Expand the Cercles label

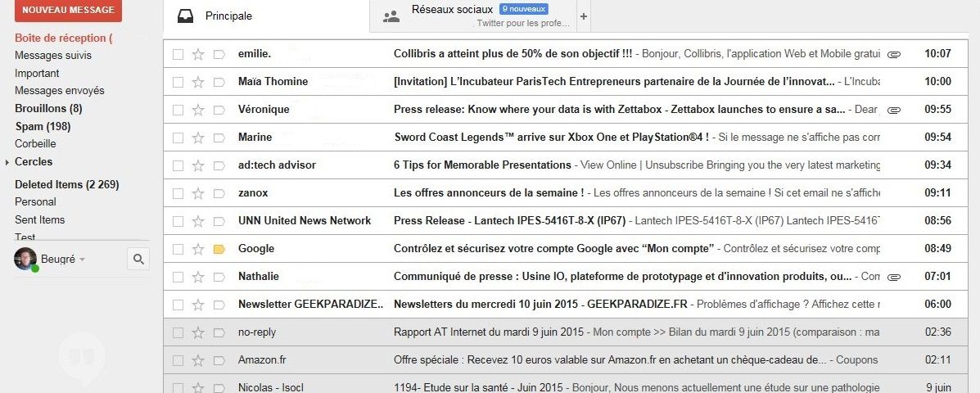[x=7, y=162]
